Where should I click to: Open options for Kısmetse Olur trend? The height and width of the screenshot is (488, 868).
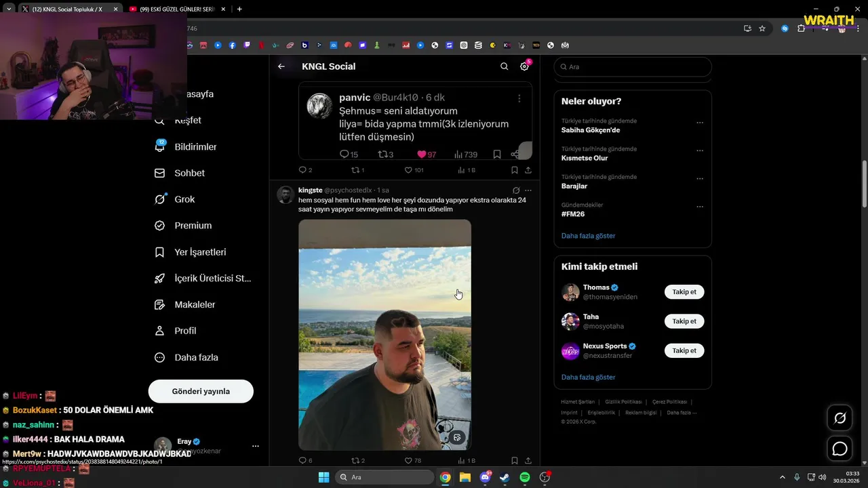(700, 150)
